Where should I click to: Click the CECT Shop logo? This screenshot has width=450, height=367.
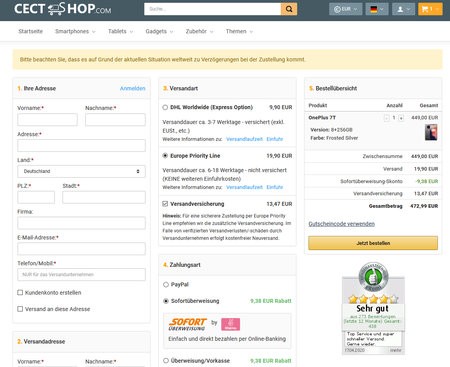[63, 9]
